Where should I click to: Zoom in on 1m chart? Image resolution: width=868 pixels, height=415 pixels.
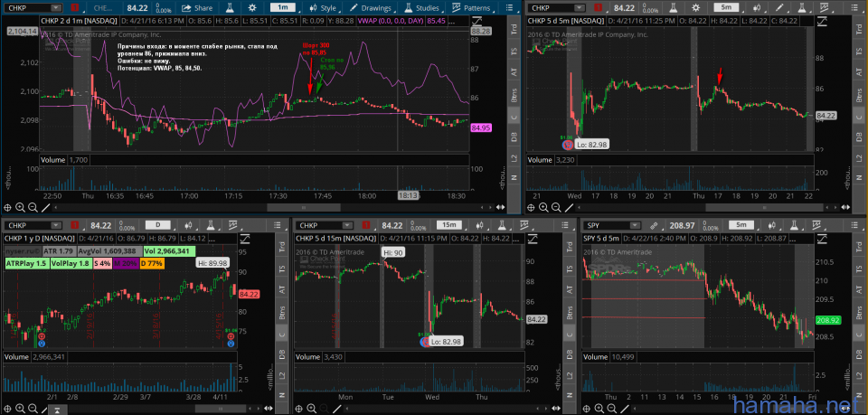[21, 208]
